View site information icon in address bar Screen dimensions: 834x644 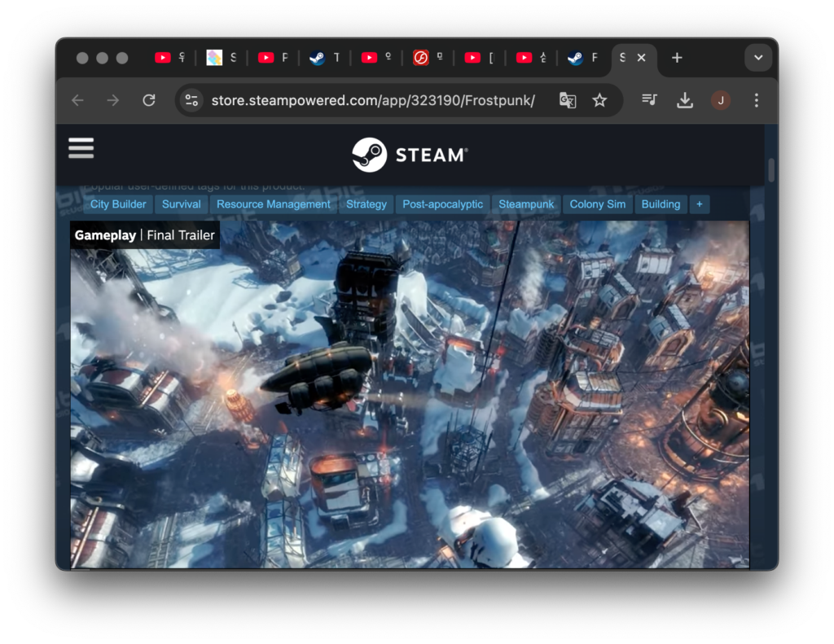tap(191, 100)
